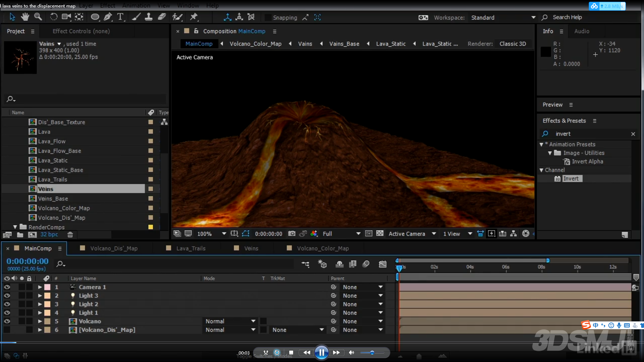Adjust the video player volume slider
Image resolution: width=644 pixels, height=362 pixels.
[372, 353]
